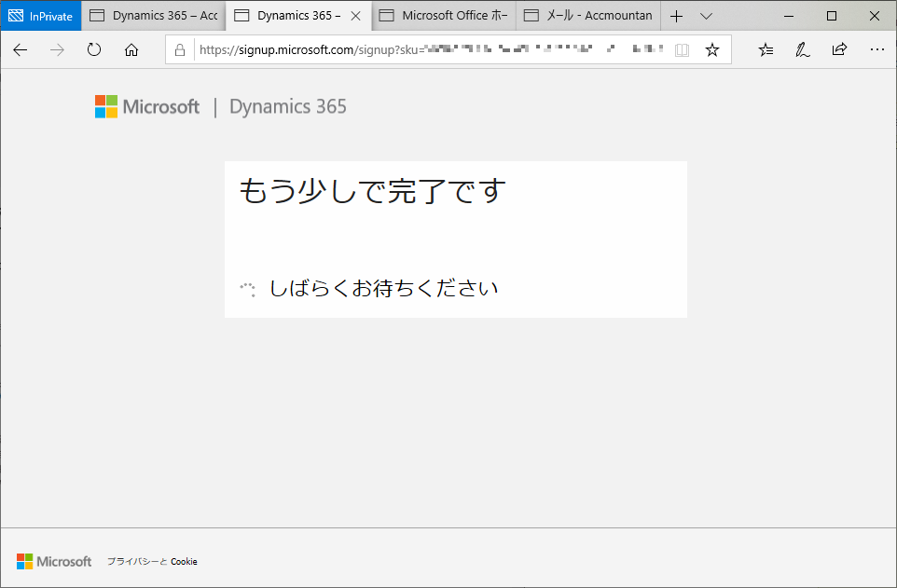Open Settings and more ellipsis menu

877,49
